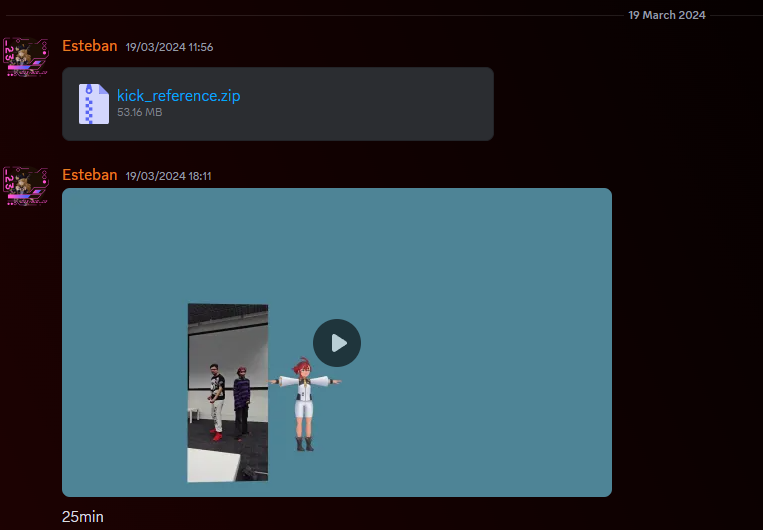Image resolution: width=763 pixels, height=530 pixels.
Task: Play the video posted at 18:11
Action: (x=337, y=343)
